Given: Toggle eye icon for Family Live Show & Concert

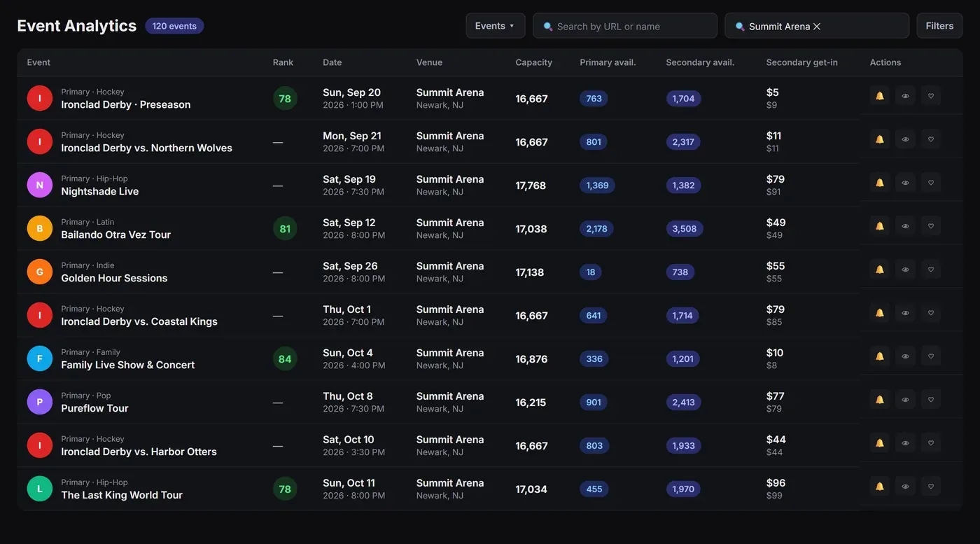Looking at the screenshot, I should tap(905, 356).
